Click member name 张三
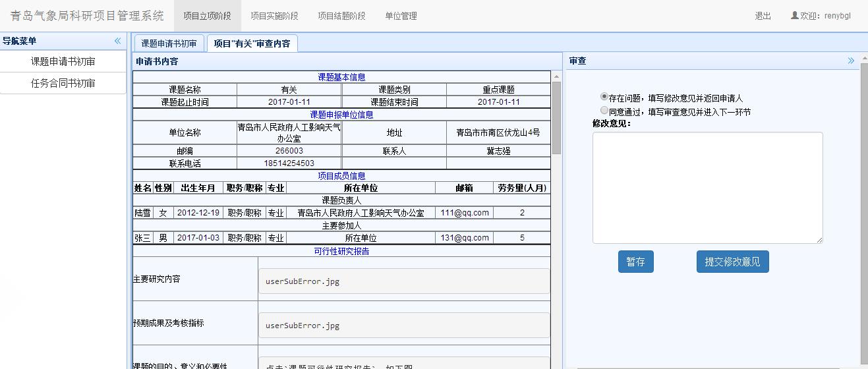Image resolution: width=868 pixels, height=369 pixels. point(142,238)
